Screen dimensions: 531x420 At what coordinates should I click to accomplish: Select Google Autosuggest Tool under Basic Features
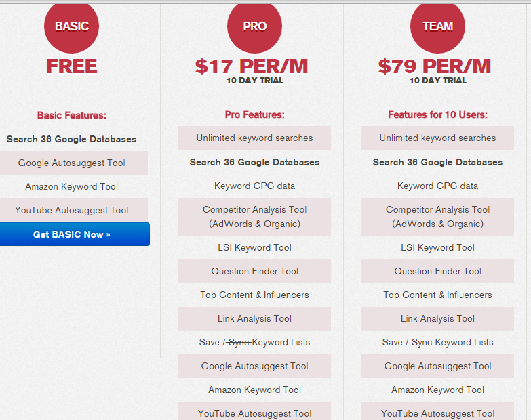point(72,163)
